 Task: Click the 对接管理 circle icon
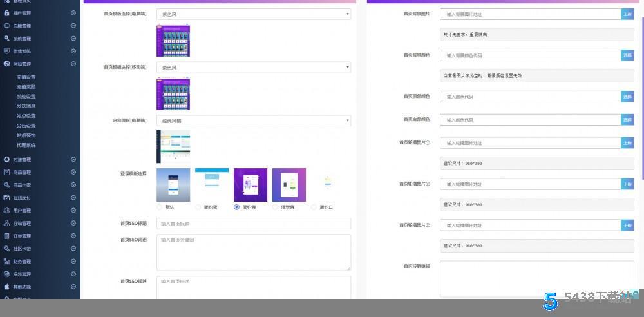[6, 160]
